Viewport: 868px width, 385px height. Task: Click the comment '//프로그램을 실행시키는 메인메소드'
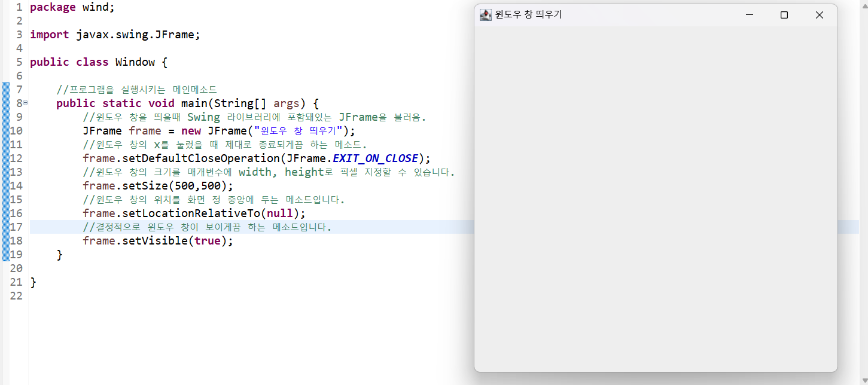(x=136, y=90)
